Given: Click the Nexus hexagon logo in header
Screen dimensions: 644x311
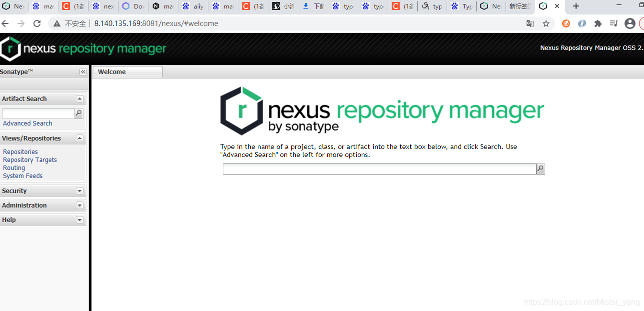Looking at the screenshot, I should tap(11, 49).
